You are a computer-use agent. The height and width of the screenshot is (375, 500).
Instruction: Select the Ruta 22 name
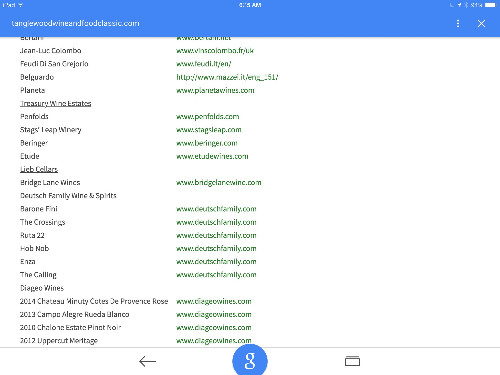32,235
